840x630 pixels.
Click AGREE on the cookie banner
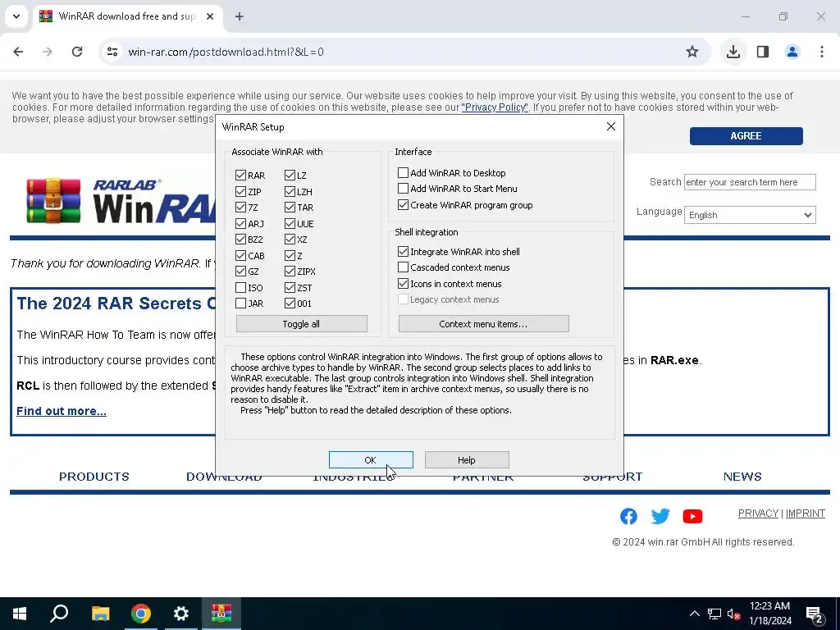pyautogui.click(x=746, y=136)
